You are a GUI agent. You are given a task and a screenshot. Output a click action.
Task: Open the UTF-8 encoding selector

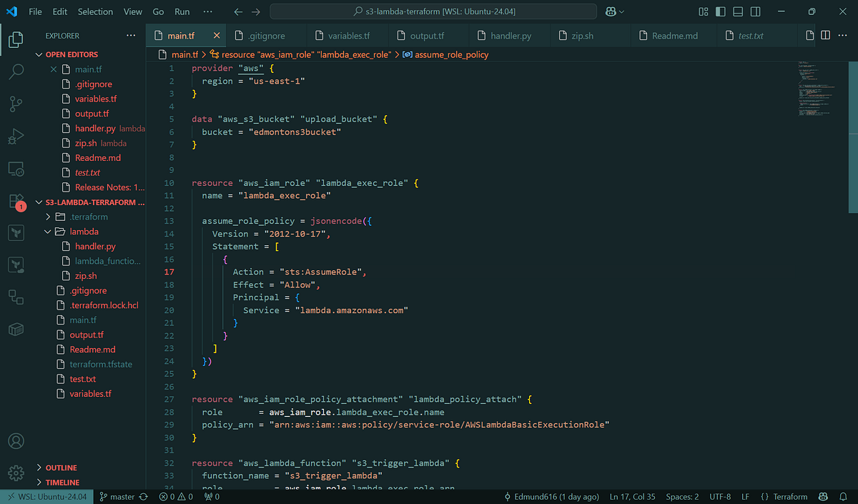point(720,495)
